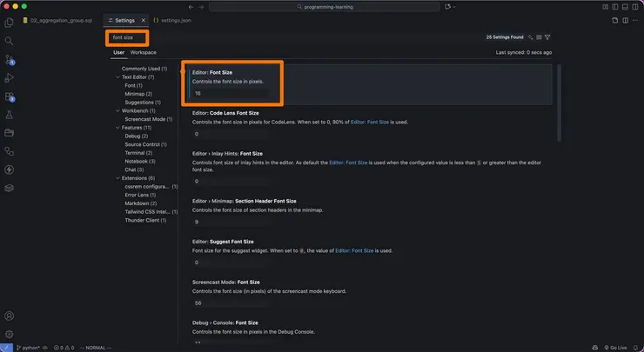The image size is (644, 352).
Task: Select the User settings scope tab
Action: (x=118, y=52)
